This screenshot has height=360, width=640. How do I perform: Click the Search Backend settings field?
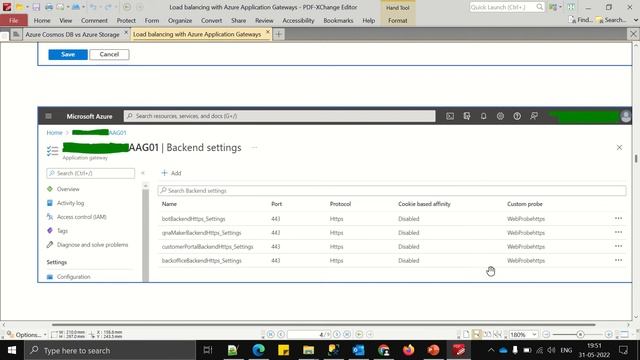pyautogui.click(x=392, y=191)
